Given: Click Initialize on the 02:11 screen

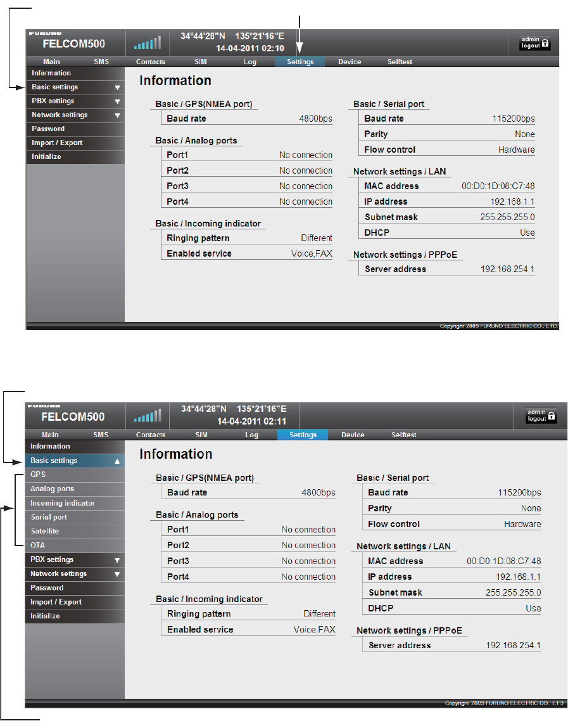Looking at the screenshot, I should (75, 616).
